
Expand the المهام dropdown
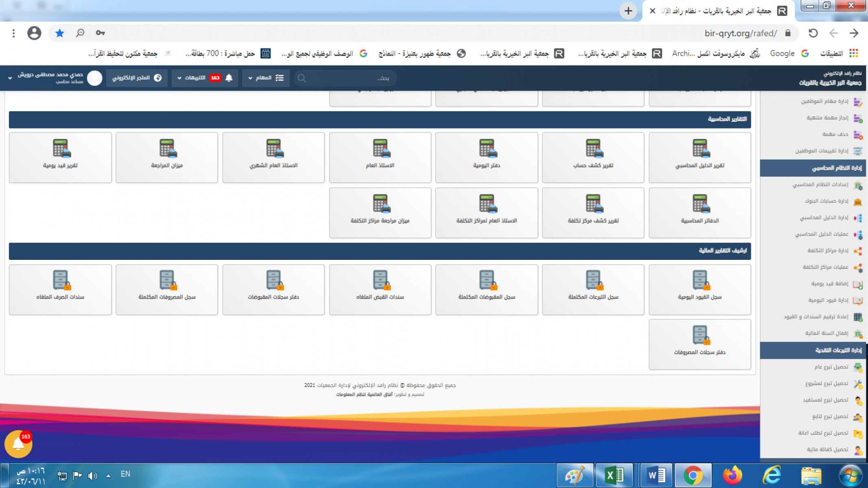[266, 78]
